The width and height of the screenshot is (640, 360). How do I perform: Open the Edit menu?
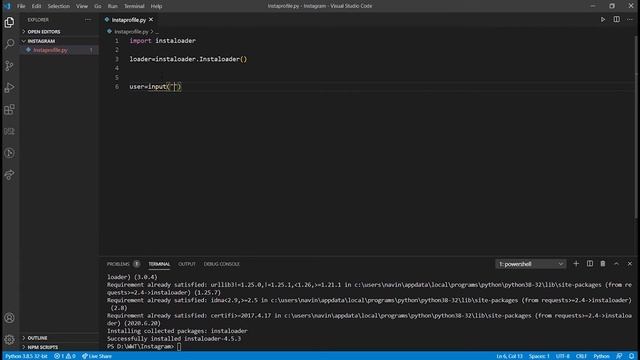click(36, 6)
